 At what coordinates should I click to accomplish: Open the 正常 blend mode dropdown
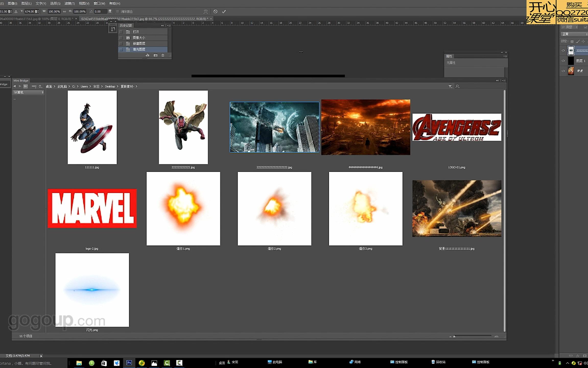574,34
